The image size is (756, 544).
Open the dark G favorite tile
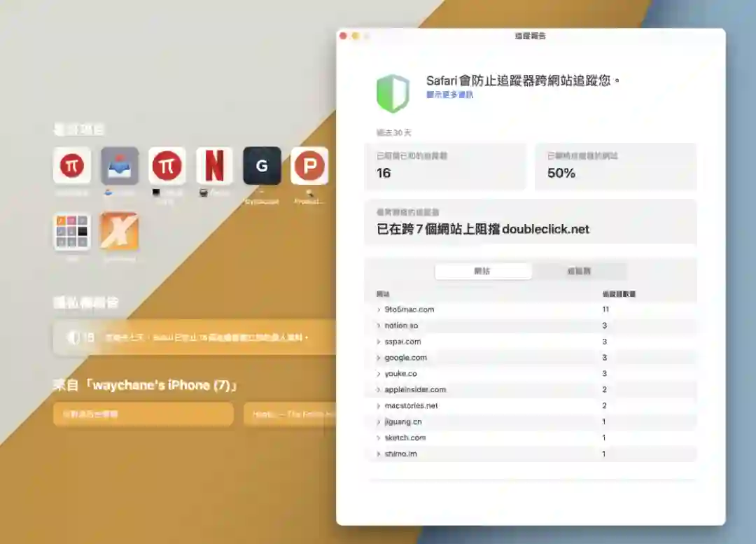[262, 165]
